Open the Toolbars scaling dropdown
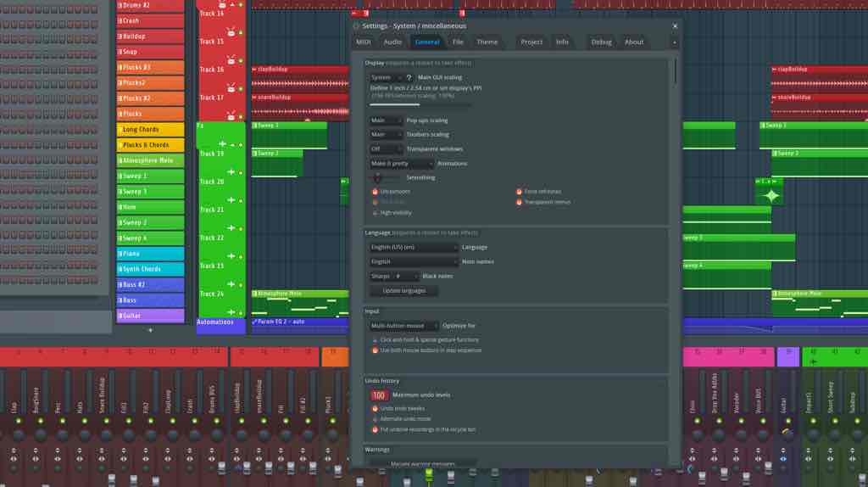Image resolution: width=868 pixels, height=487 pixels. pos(386,135)
